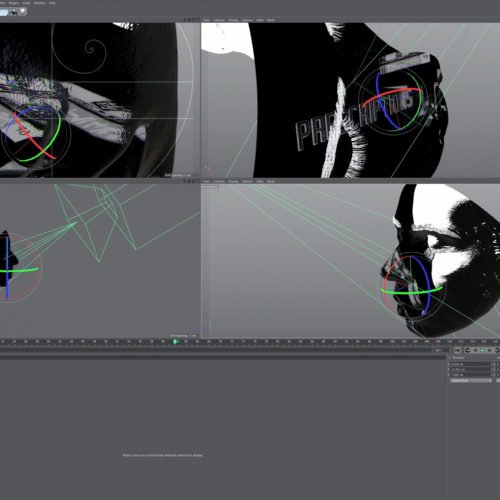Click the green play/stop button
500x500 pixels.
[x=482, y=350]
